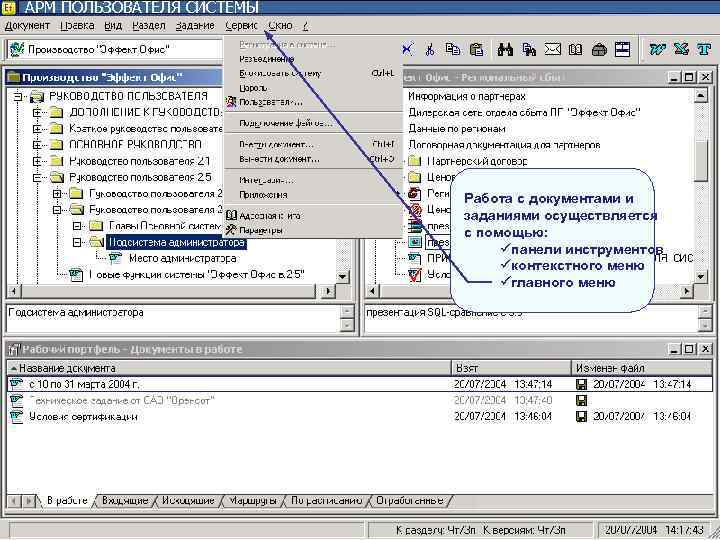The height and width of the screenshot is (540, 720).
Task: Select 'Место администратора' in the tree
Action: click(x=182, y=259)
